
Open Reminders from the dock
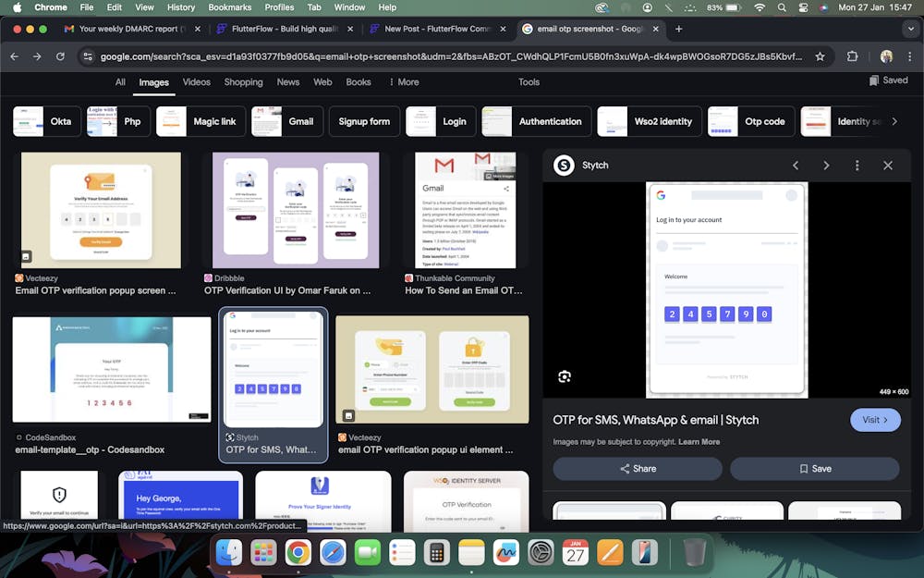point(403,553)
